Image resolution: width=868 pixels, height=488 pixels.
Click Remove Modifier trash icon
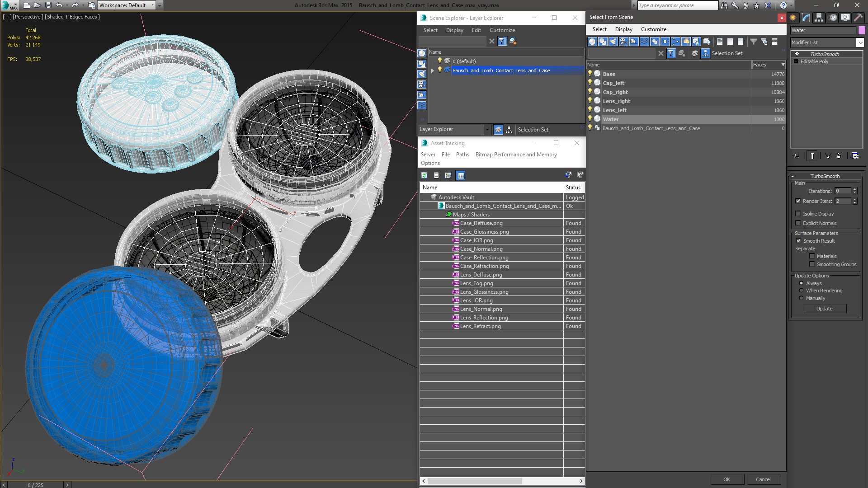tap(839, 155)
